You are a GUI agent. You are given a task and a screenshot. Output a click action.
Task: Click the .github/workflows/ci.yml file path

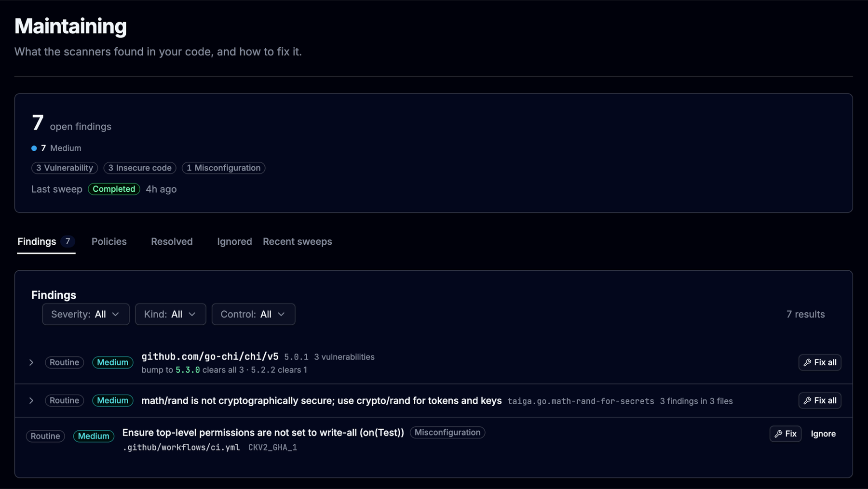point(181,447)
